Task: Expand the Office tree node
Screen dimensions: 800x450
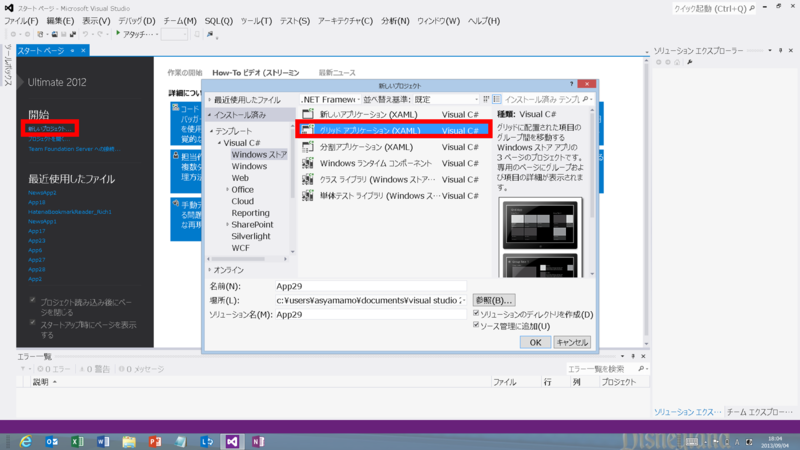Action: point(227,189)
